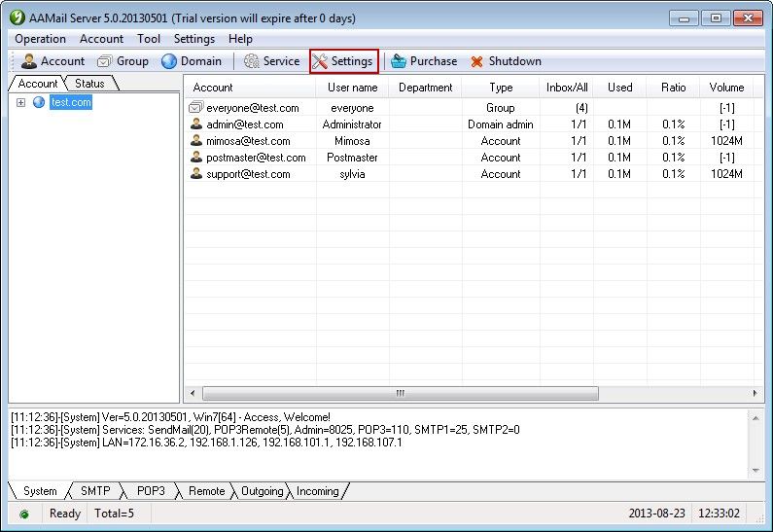This screenshot has width=773, height=532.
Task: Click the user icon of support@test.com
Action: coord(196,173)
